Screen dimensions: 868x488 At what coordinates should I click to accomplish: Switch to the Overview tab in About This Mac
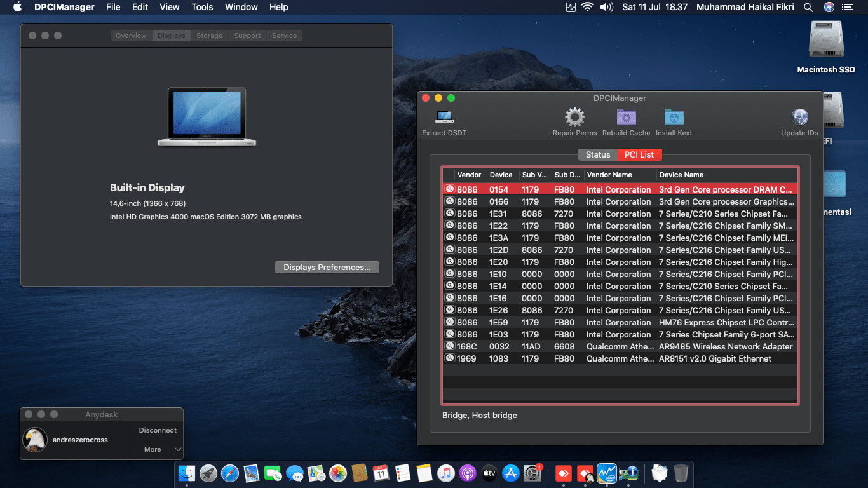[x=131, y=36]
